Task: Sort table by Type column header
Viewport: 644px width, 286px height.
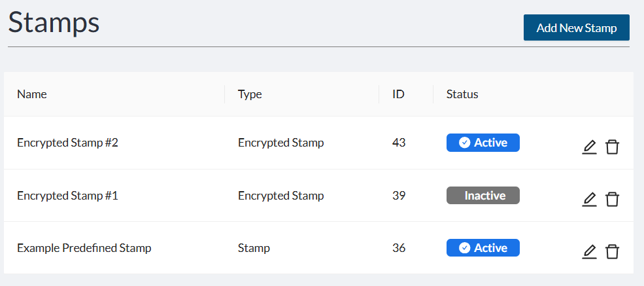Action: 250,94
